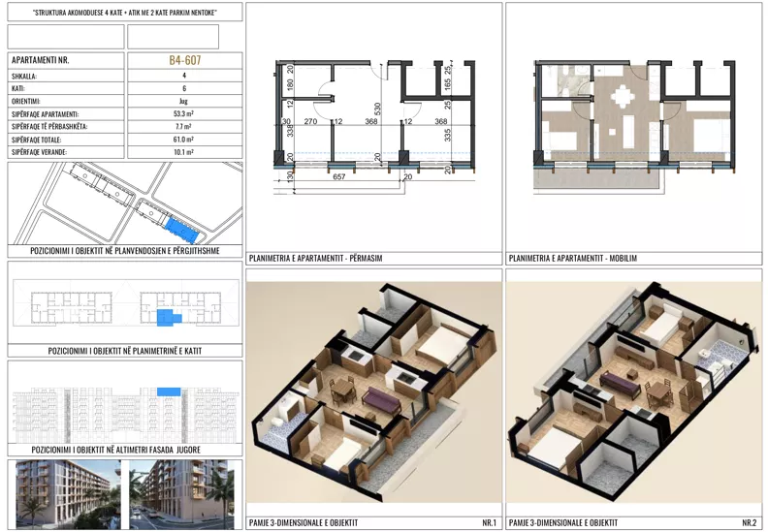Click blue highlighted building on site plan
This screenshot has width=768, height=532.
point(181,230)
